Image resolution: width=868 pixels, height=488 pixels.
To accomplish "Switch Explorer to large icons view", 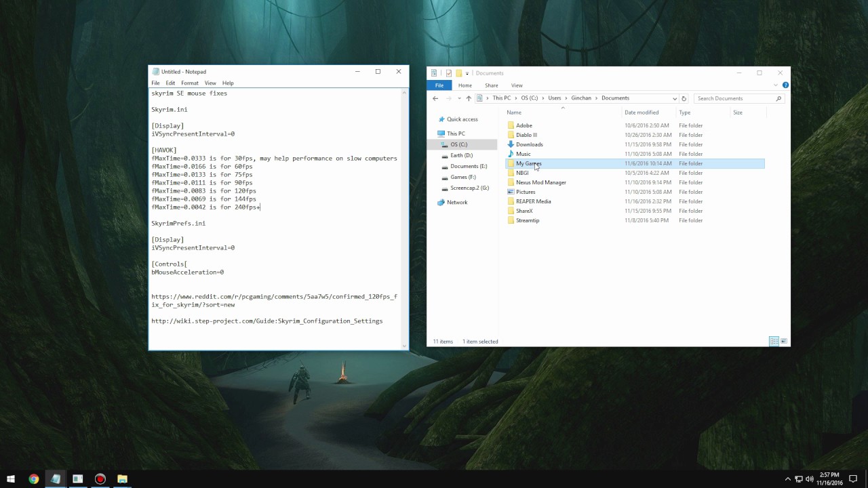I will pyautogui.click(x=784, y=342).
